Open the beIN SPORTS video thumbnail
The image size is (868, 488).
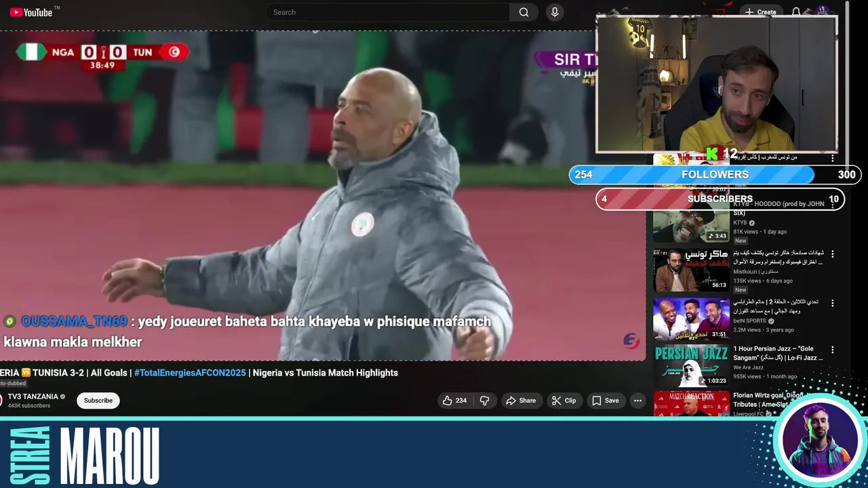tap(691, 319)
